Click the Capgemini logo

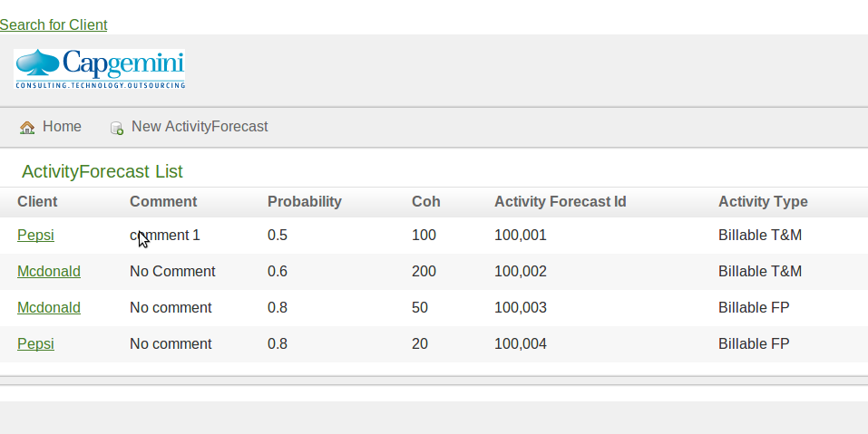pos(100,69)
